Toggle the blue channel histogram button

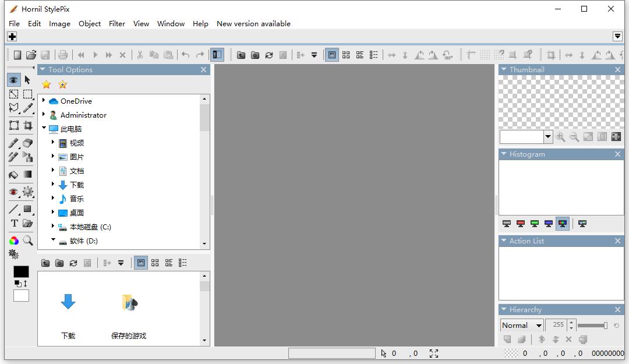click(x=549, y=224)
